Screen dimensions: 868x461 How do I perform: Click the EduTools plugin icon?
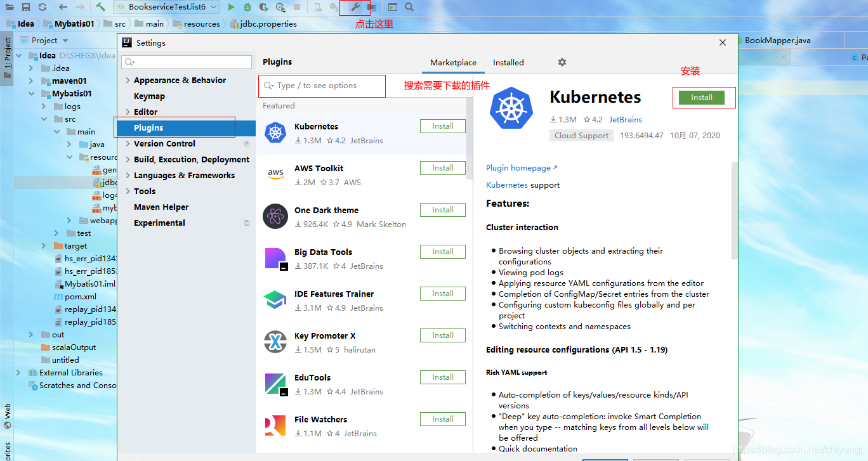click(x=276, y=384)
